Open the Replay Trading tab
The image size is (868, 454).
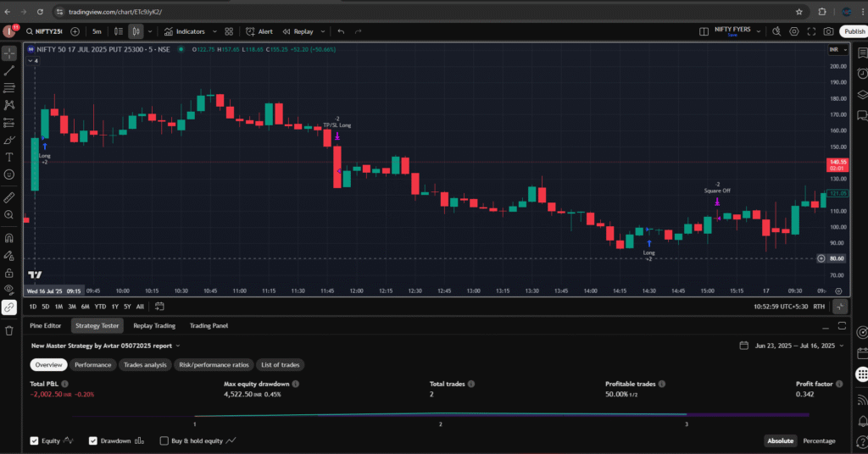pos(154,326)
